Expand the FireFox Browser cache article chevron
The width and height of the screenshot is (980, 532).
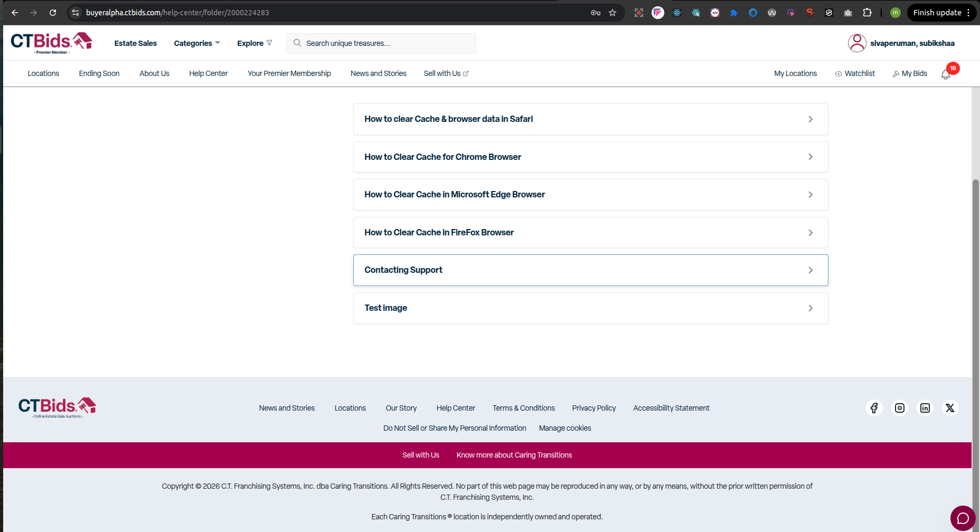pyautogui.click(x=811, y=233)
